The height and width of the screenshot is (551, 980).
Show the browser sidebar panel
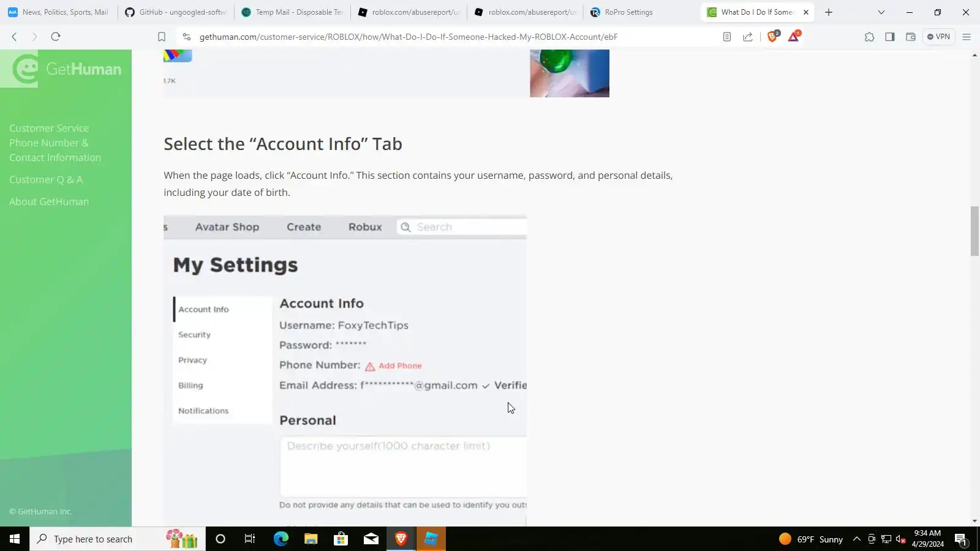tap(890, 37)
